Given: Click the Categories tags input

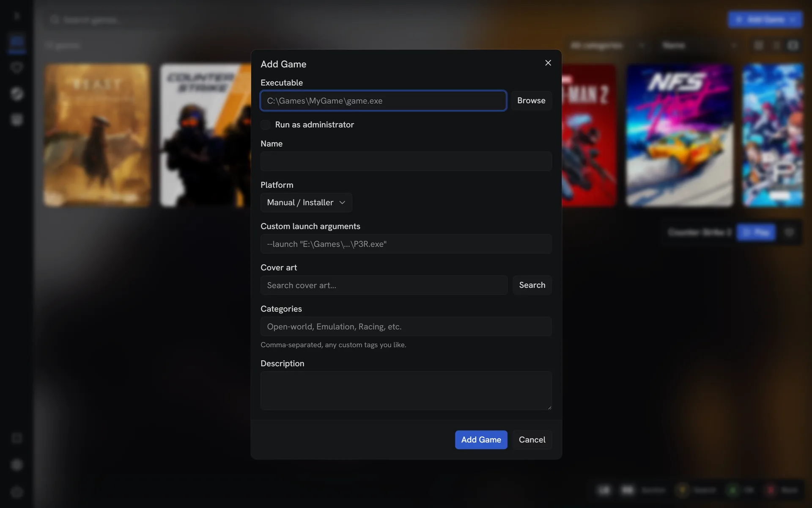Looking at the screenshot, I should click(406, 326).
